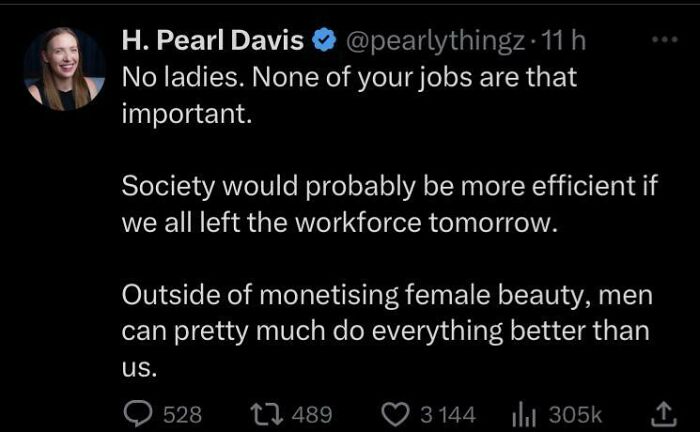
Task: Click the reply speech bubble icon
Action: tap(136, 412)
